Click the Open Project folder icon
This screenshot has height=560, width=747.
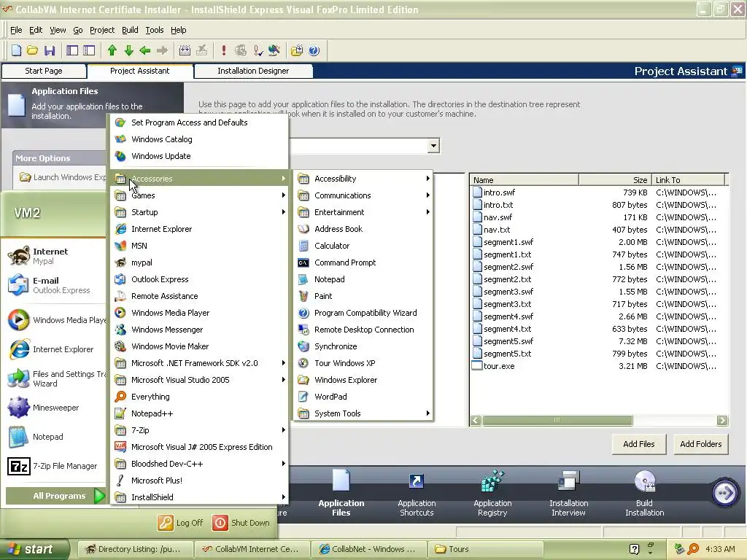tap(32, 50)
